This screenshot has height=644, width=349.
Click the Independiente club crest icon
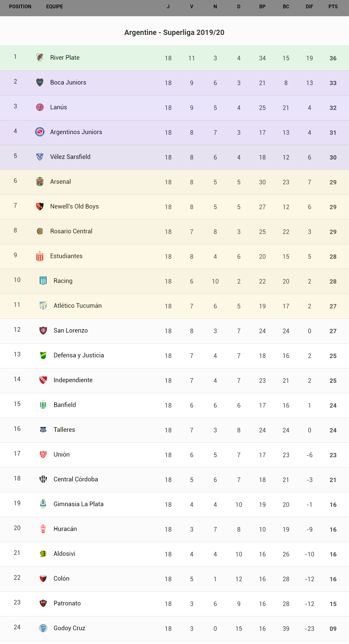43,380
